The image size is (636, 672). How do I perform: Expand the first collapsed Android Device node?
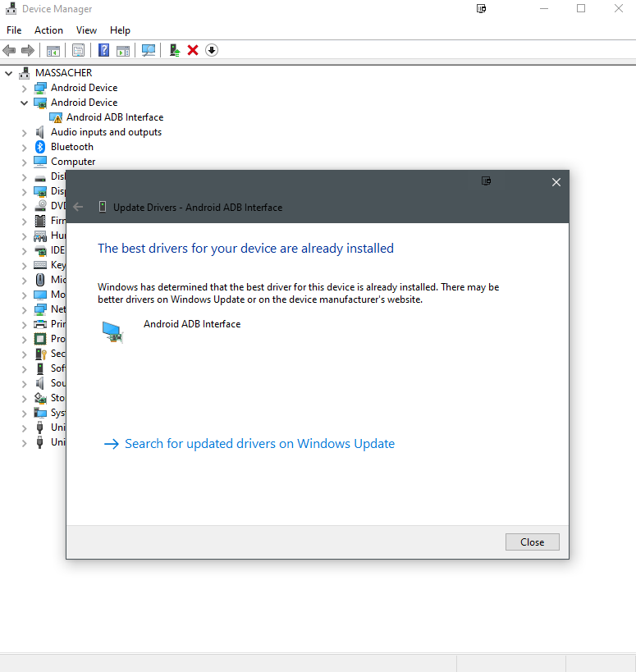tap(25, 89)
